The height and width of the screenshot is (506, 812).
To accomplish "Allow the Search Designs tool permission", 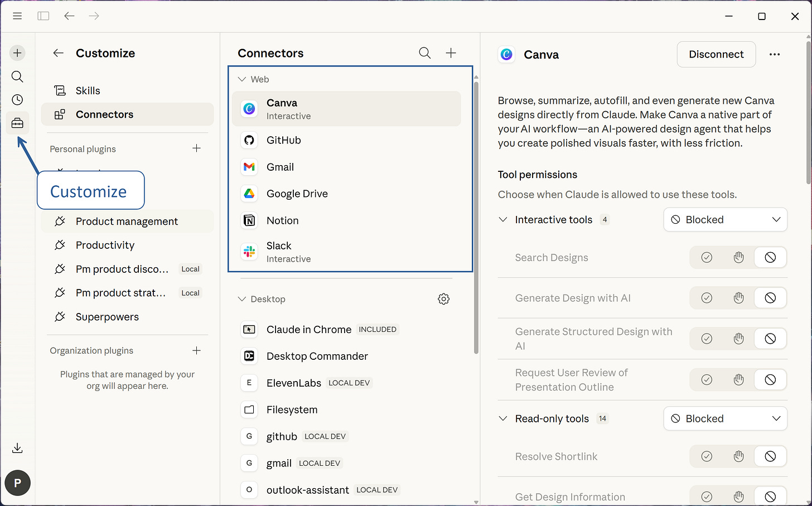I will pos(707,257).
